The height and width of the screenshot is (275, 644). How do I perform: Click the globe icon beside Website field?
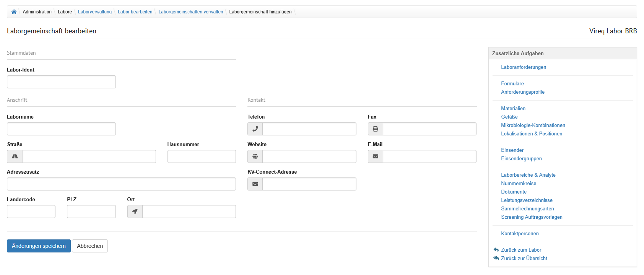(x=255, y=156)
